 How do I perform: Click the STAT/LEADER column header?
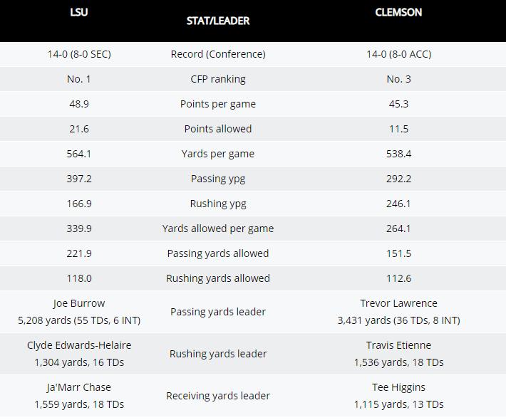(218, 21)
